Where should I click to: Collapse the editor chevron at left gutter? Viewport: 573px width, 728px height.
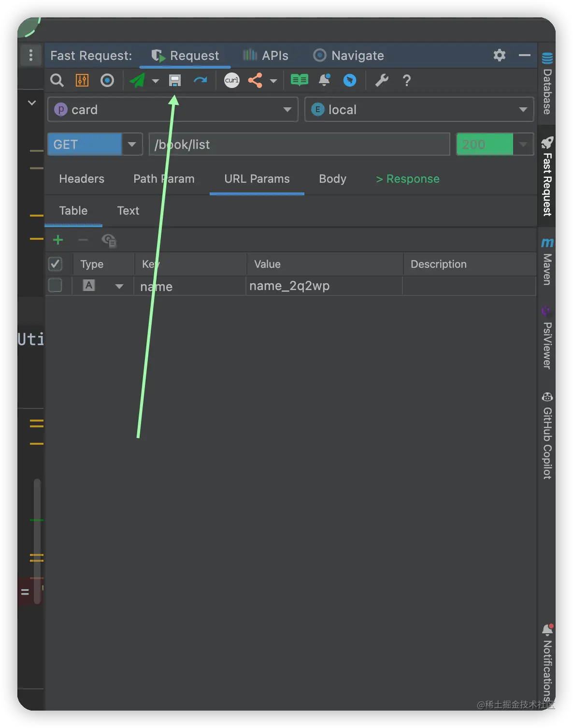[x=32, y=103]
